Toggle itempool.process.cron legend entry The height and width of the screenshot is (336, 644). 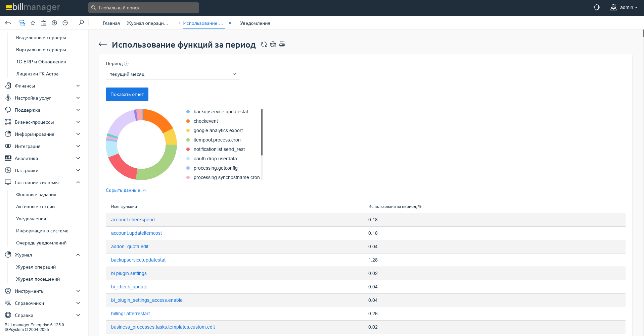point(217,140)
